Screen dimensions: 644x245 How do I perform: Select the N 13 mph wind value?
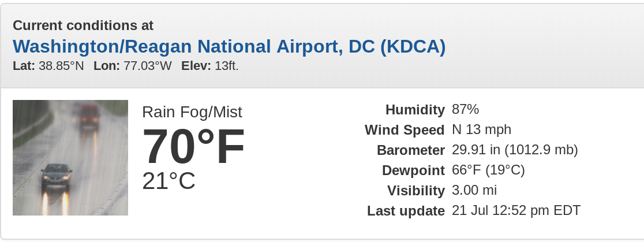pyautogui.click(x=481, y=129)
